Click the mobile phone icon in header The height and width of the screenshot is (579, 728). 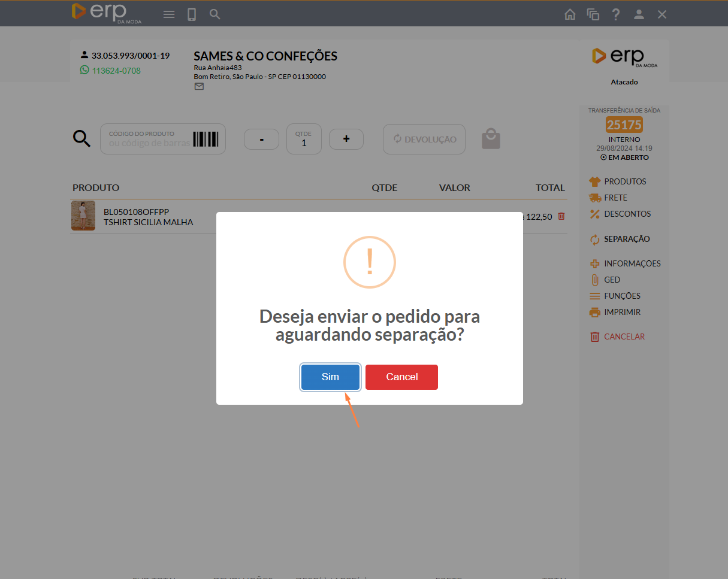click(x=192, y=14)
